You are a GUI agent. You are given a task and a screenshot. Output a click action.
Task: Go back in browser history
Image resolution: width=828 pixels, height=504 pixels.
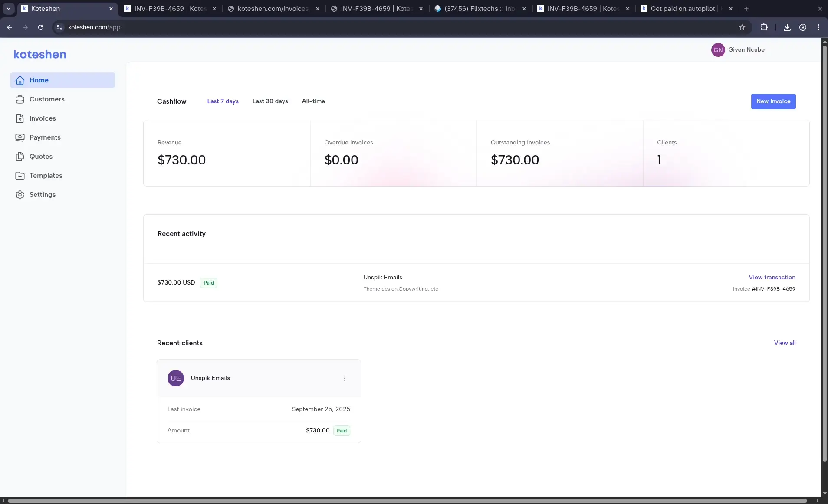point(10,27)
